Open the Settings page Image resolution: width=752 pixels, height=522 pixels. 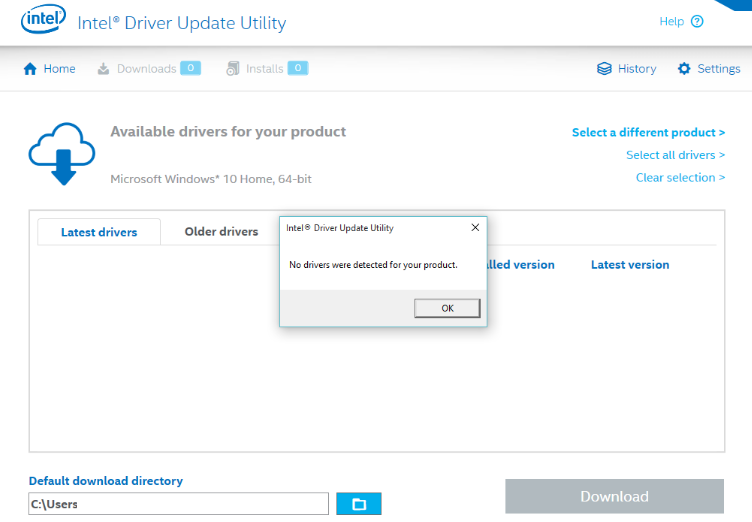click(x=719, y=69)
